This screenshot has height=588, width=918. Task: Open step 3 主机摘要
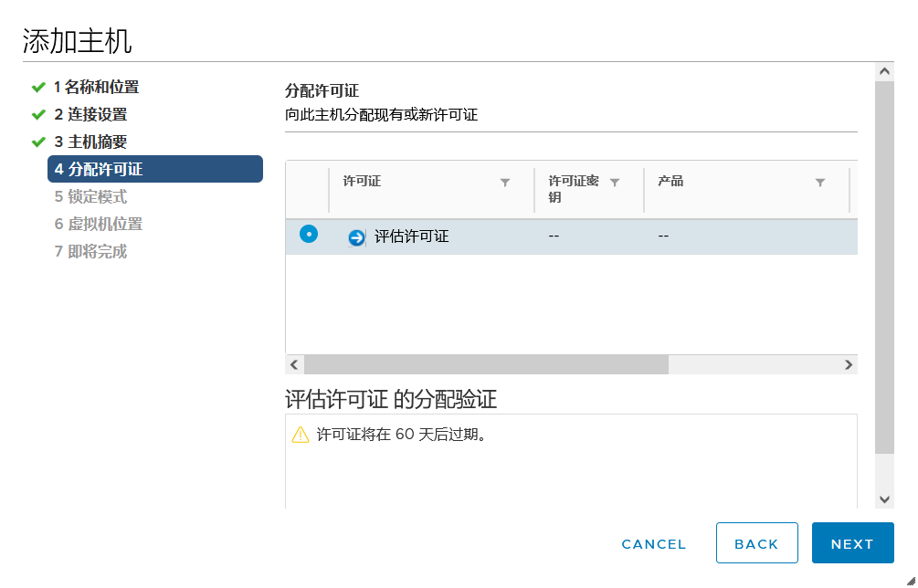[x=90, y=142]
